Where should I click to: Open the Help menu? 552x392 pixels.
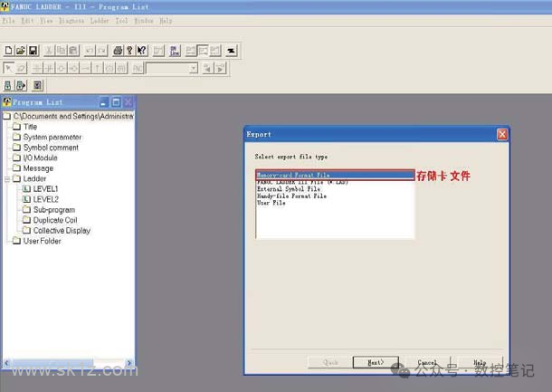(x=166, y=21)
